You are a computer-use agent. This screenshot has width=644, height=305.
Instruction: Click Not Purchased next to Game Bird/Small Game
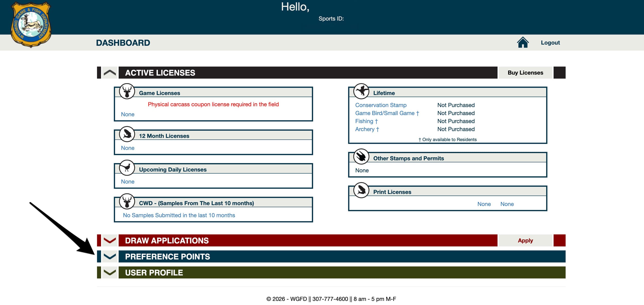point(456,113)
